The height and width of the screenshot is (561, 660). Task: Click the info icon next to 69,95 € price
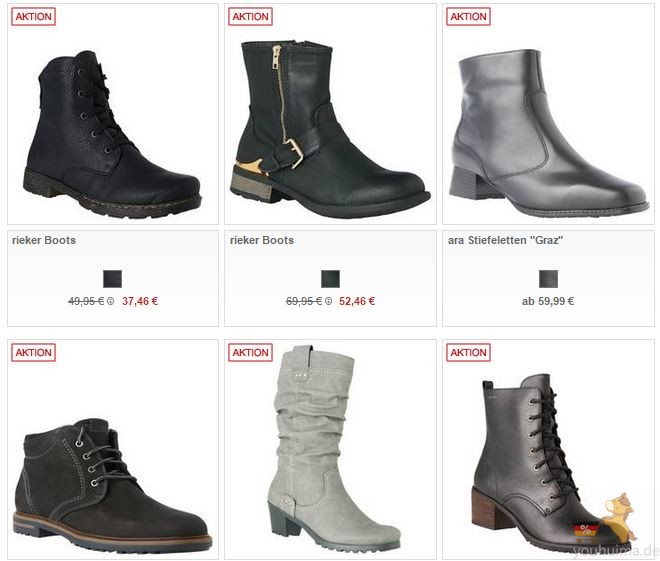(328, 301)
